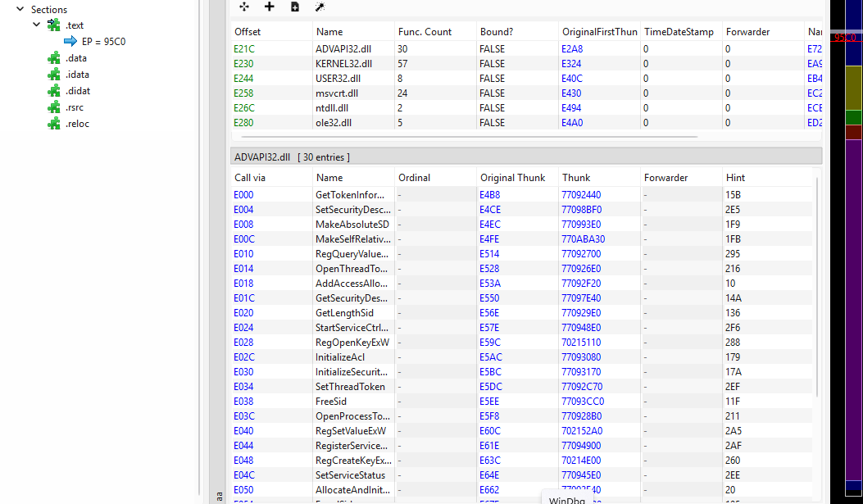Select the msvcrt.dll library row
Viewport: 863px width, 504px height.
pyautogui.click(x=526, y=93)
